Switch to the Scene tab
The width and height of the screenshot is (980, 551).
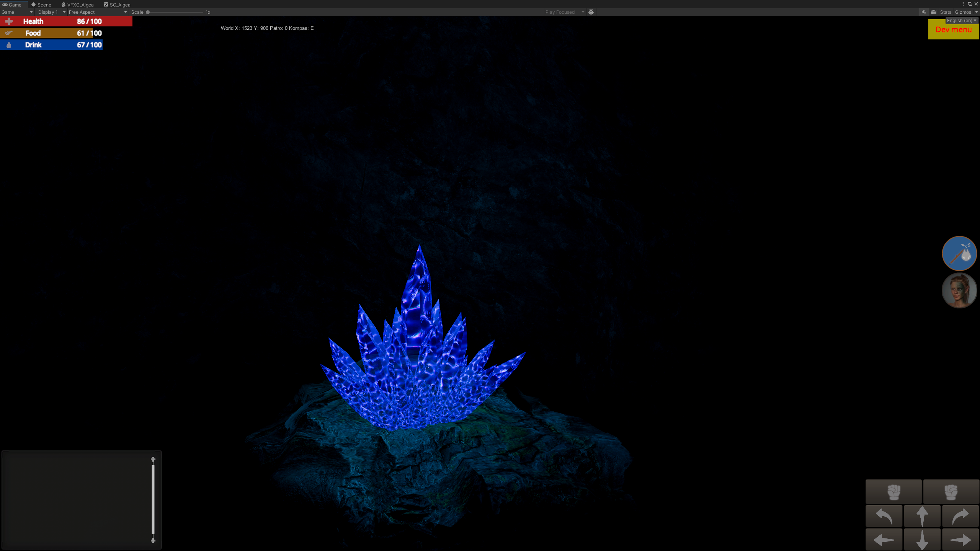pyautogui.click(x=41, y=5)
